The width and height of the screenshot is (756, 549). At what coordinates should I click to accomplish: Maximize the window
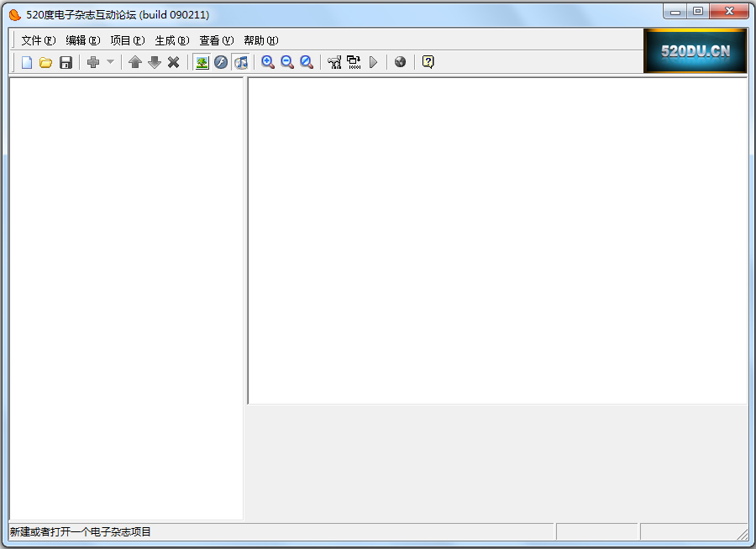click(x=698, y=12)
